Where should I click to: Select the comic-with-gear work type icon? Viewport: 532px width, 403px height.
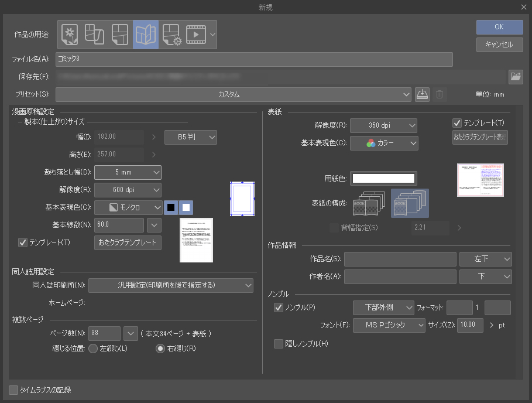click(x=170, y=35)
